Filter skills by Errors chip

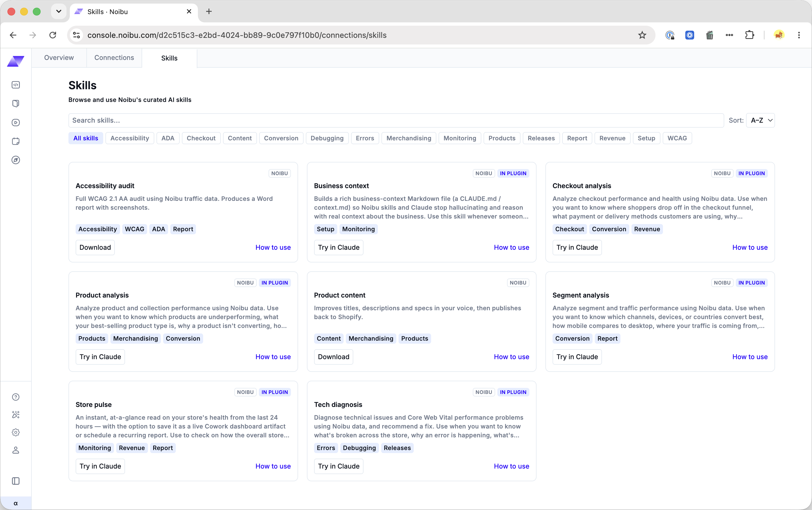[365, 138]
